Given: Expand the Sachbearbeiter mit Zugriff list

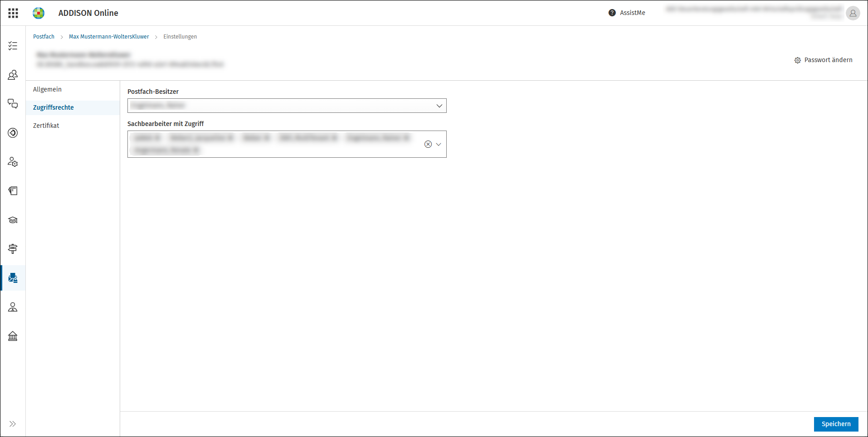Looking at the screenshot, I should click(439, 144).
